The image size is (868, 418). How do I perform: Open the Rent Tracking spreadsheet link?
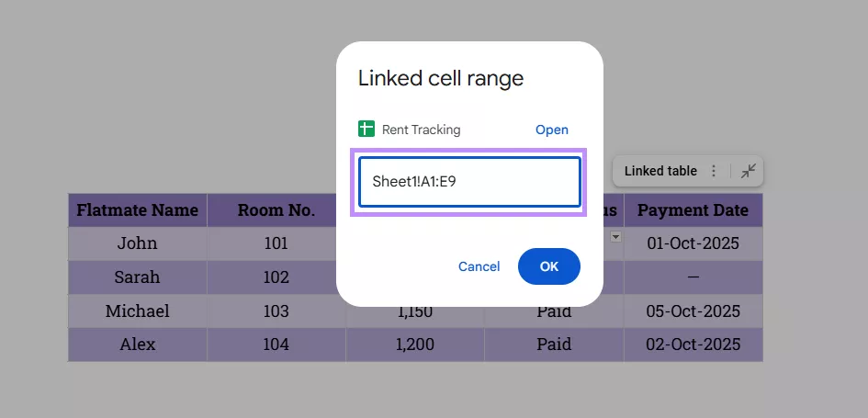552,130
